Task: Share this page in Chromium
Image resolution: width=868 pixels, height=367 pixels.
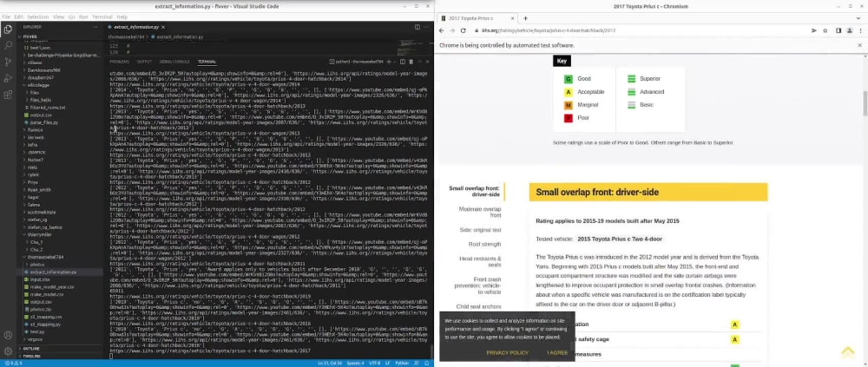Action: point(814,30)
